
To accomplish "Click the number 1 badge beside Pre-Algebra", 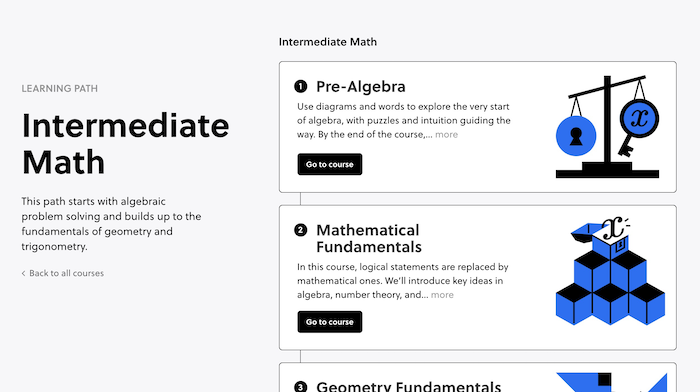I will tap(300, 86).
